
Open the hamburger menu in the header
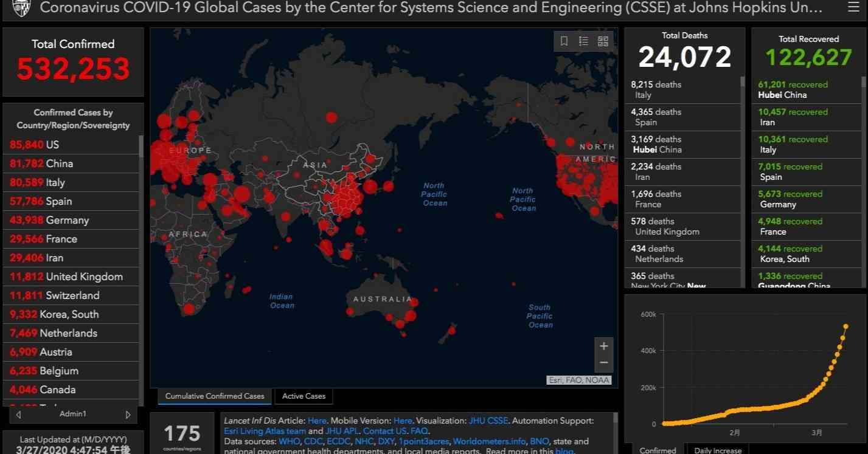[x=853, y=7]
